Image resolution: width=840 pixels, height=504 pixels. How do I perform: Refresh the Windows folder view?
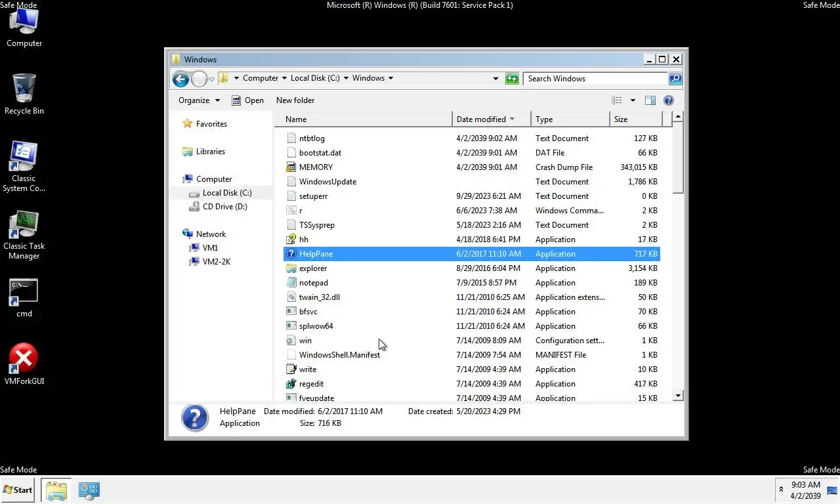point(512,79)
